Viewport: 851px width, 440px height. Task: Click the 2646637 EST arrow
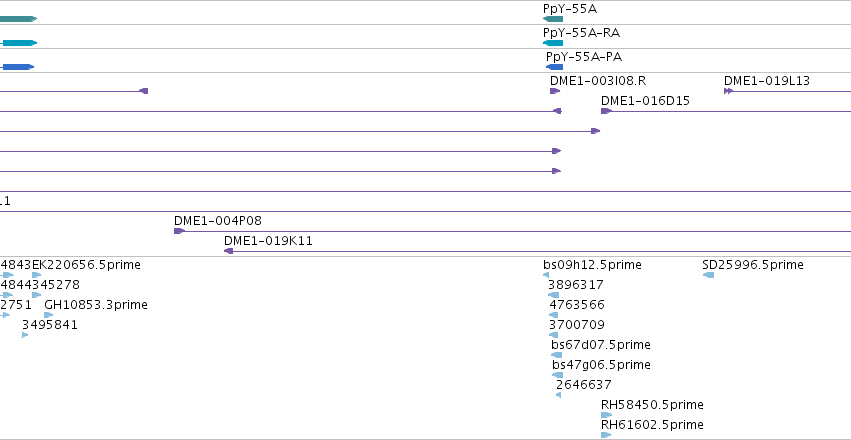click(x=558, y=395)
